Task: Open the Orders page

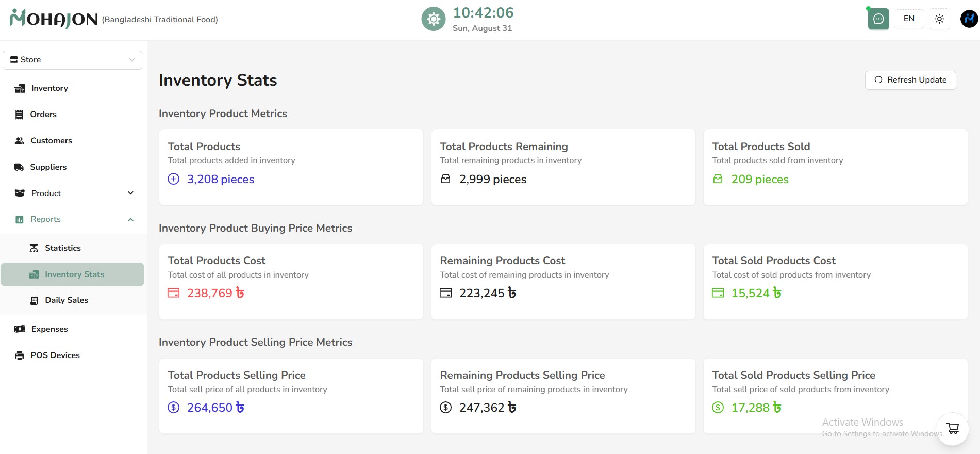Action: tap(43, 115)
